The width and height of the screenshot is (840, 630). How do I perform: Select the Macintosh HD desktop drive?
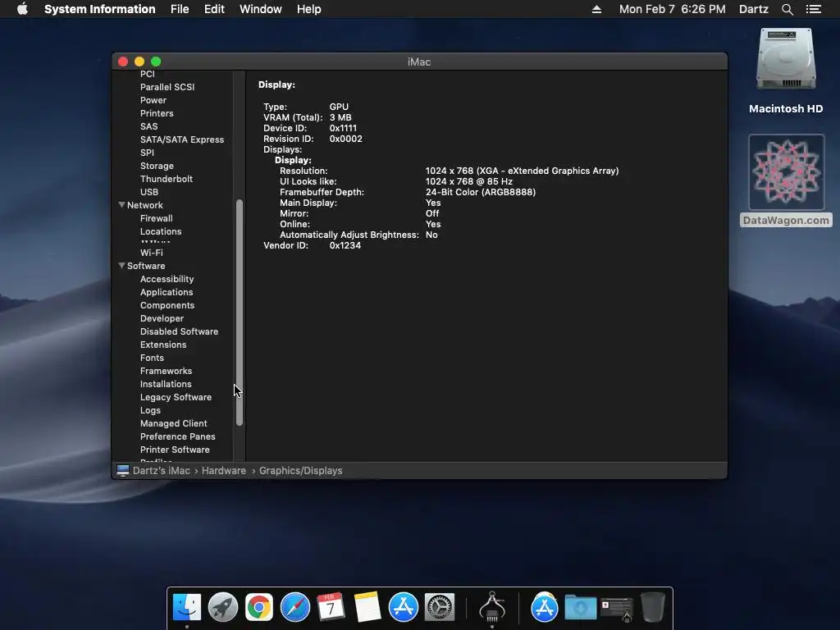786,71
